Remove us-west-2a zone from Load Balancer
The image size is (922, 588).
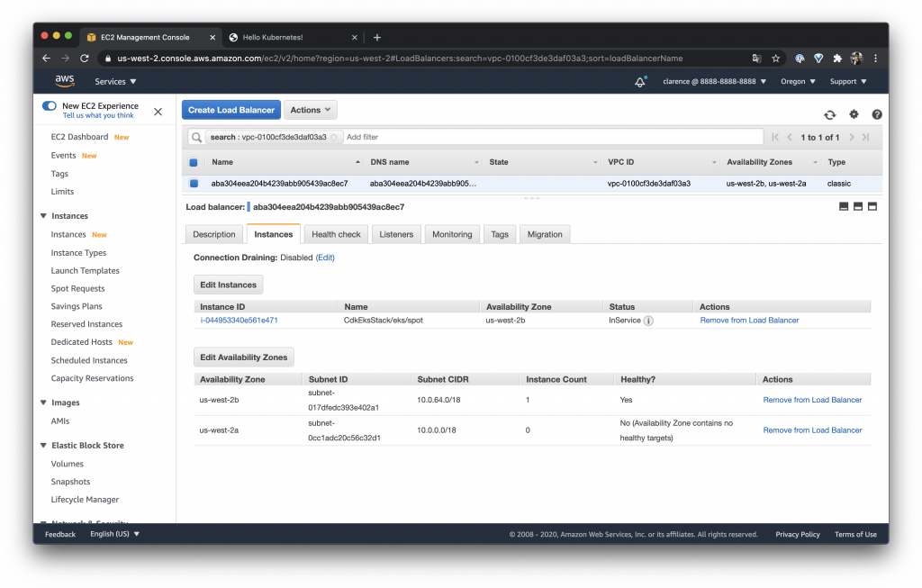pos(812,430)
